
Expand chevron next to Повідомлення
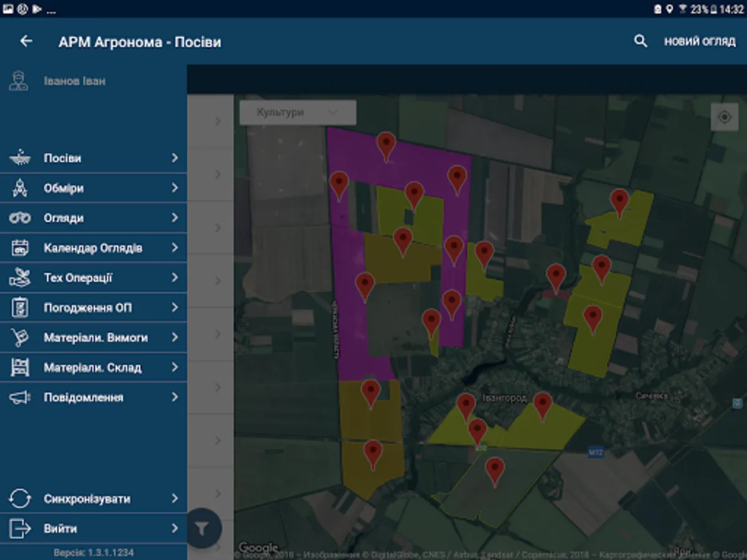175,397
